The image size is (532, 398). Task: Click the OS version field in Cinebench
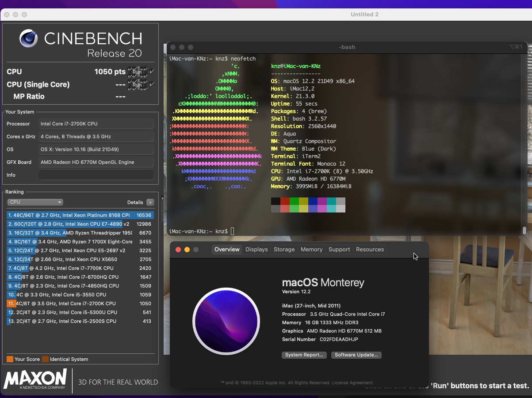point(96,149)
